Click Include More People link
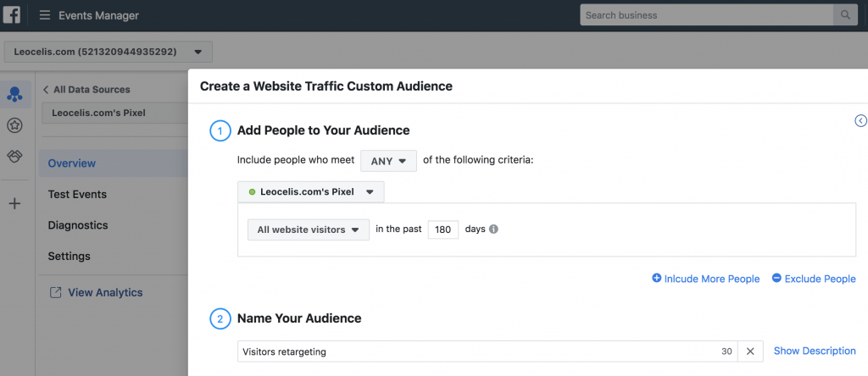This screenshot has width=868, height=376. [706, 279]
